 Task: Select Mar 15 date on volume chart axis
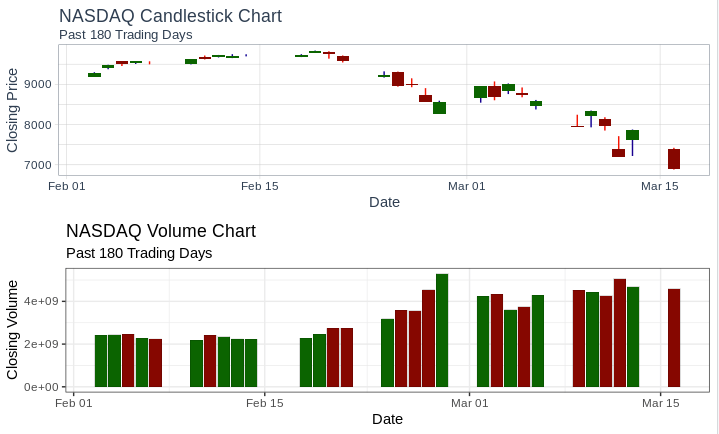point(661,403)
